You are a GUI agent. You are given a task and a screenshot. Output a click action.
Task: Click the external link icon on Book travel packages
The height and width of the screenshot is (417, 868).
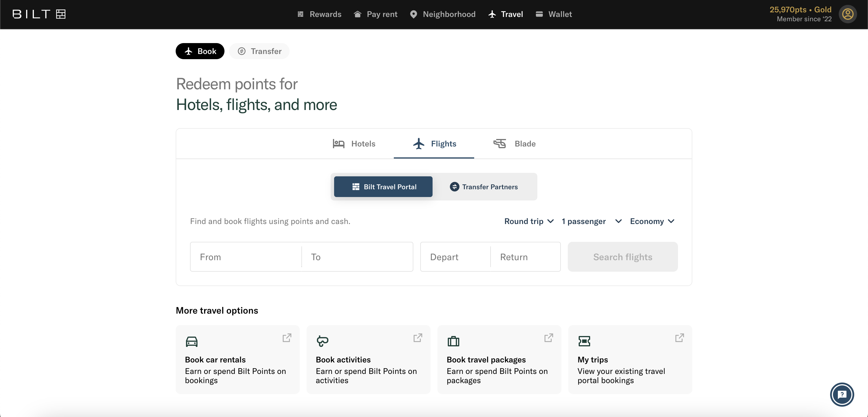tap(549, 337)
